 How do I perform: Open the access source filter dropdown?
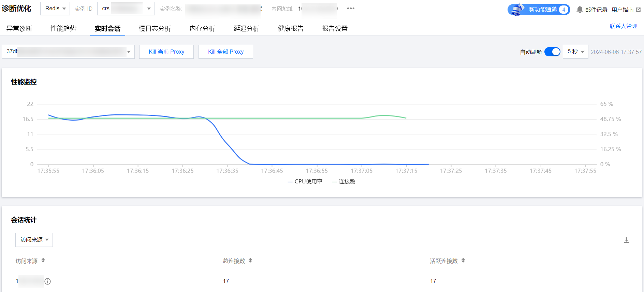pyautogui.click(x=34, y=240)
